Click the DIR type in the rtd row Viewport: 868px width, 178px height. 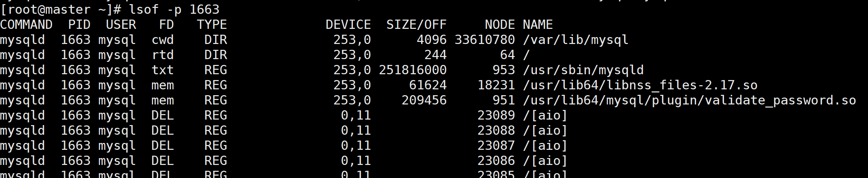click(216, 55)
